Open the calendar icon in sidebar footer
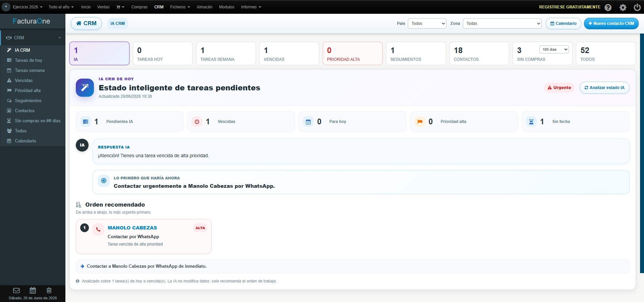The image size is (644, 302). [33, 290]
